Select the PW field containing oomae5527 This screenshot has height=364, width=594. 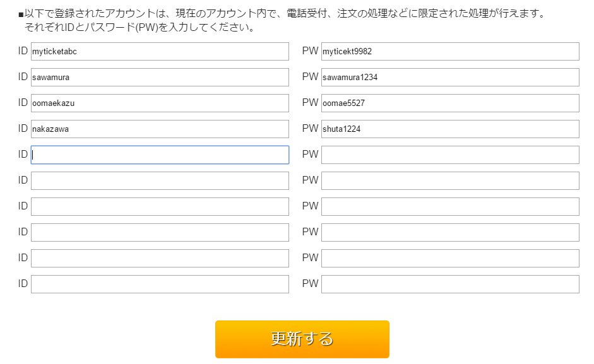tap(450, 103)
